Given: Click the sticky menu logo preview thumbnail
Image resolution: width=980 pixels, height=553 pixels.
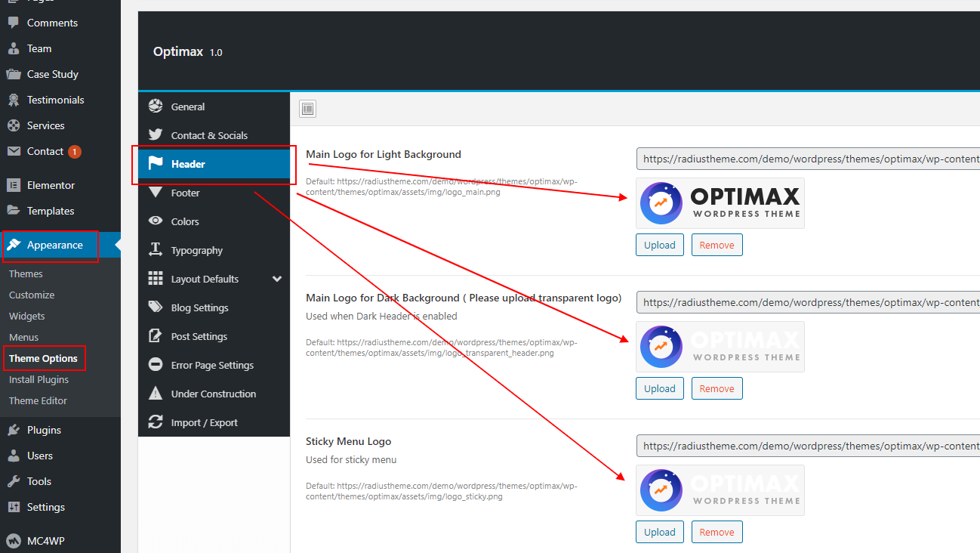Looking at the screenshot, I should pos(720,490).
